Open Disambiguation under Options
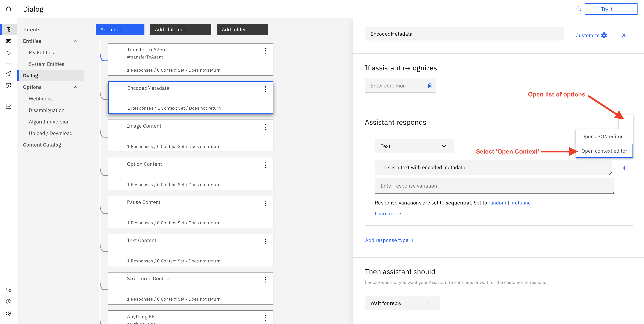The height and width of the screenshot is (324, 644). (46, 110)
